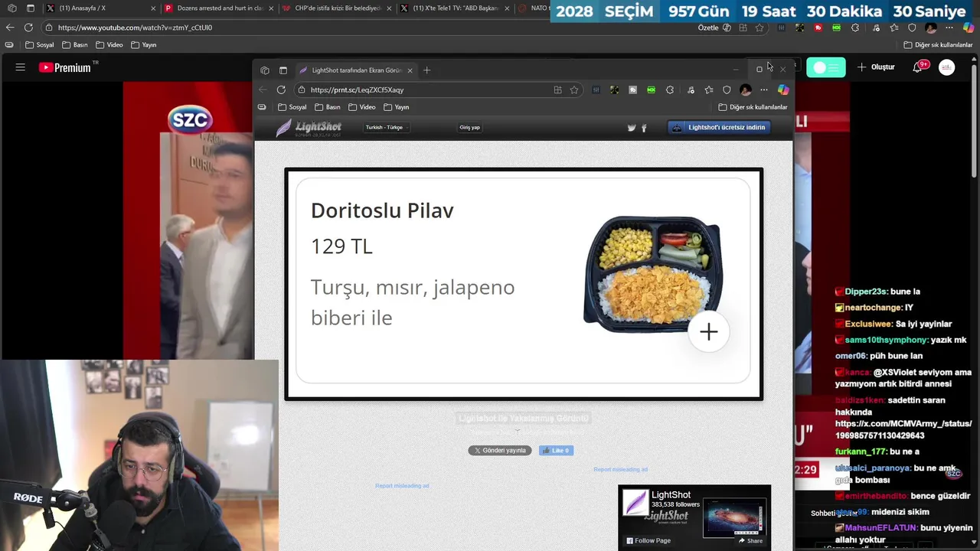Screen dimensions: 980x551
Task: Open Video bookmarks folder in LightShot window
Action: coord(362,107)
